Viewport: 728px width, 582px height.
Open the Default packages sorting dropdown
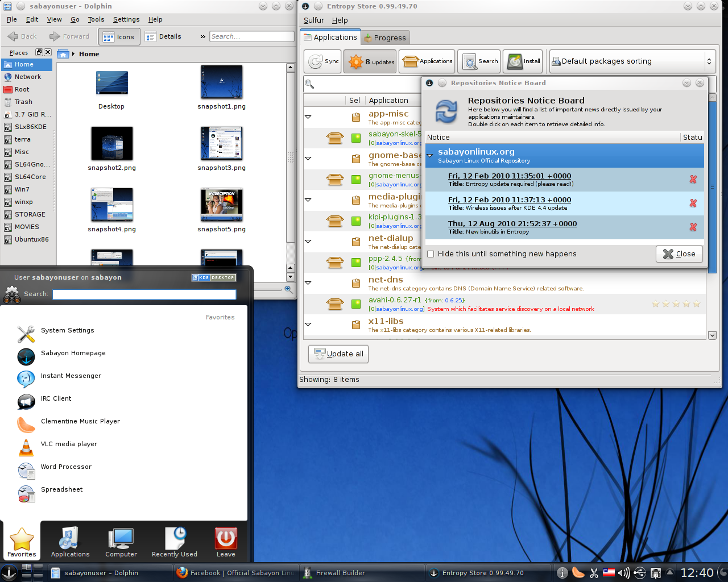[632, 61]
